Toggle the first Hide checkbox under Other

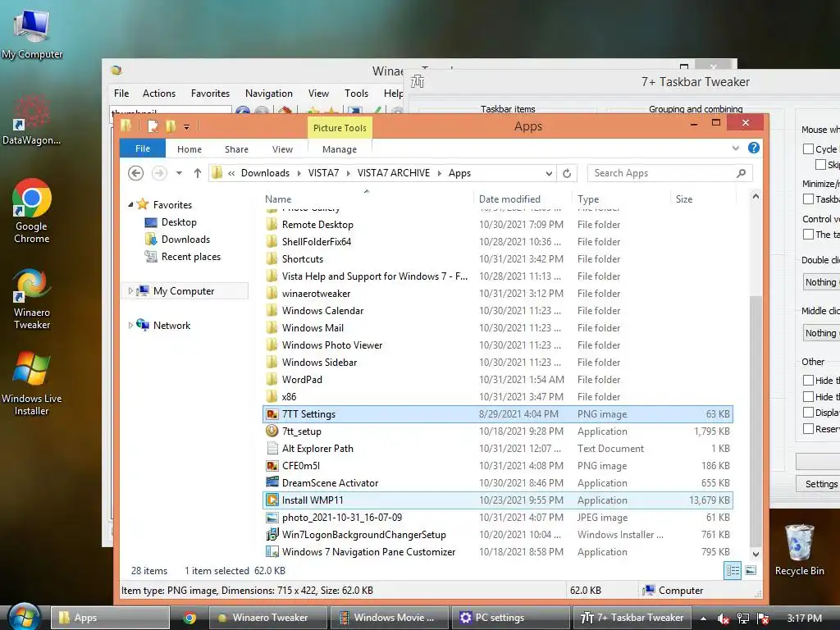(x=808, y=381)
